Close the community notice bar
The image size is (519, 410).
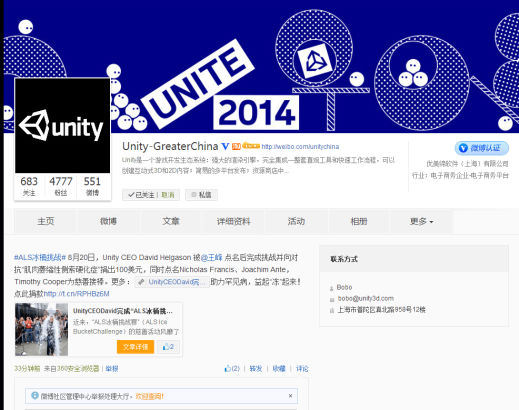(290, 396)
